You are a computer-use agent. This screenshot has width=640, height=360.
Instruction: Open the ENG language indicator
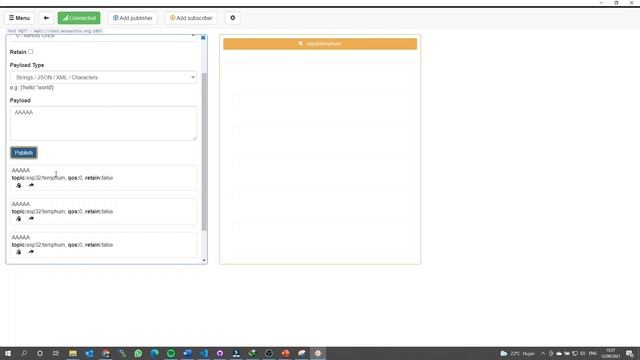593,353
